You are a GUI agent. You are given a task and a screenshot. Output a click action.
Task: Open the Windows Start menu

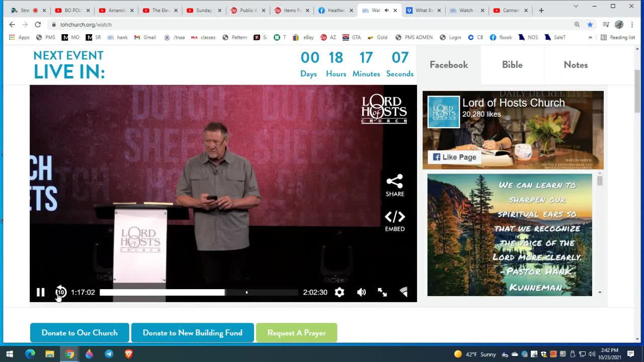click(10, 354)
